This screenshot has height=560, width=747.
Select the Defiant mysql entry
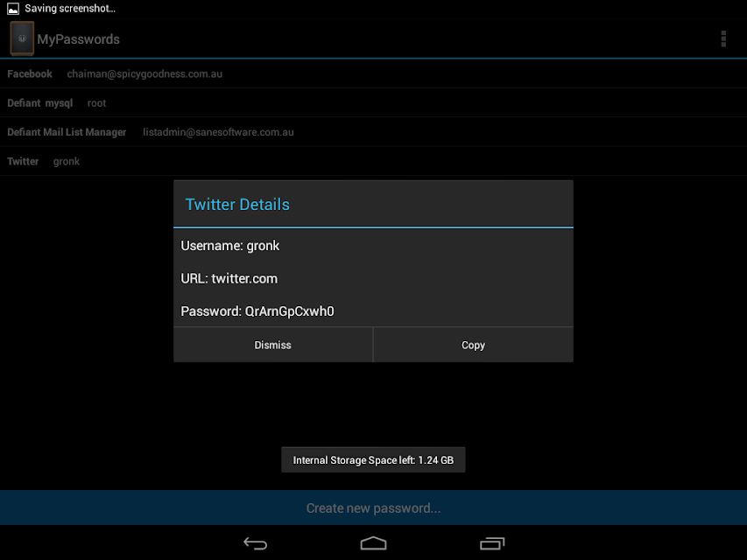tap(373, 103)
